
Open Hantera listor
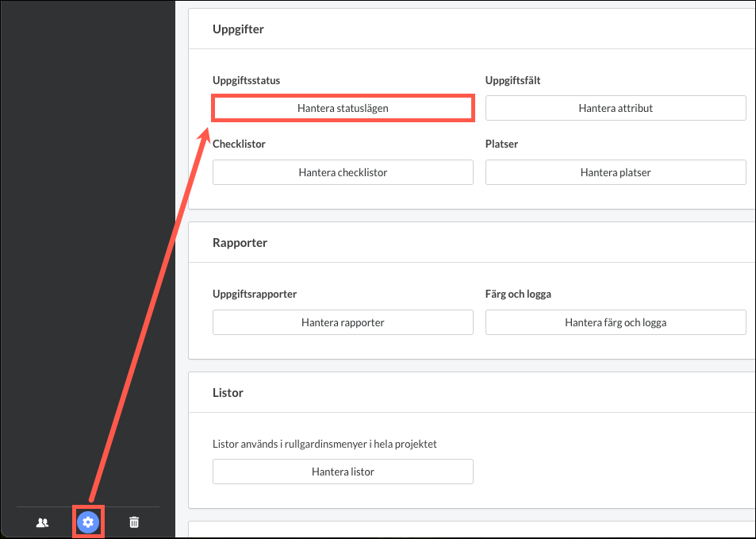[x=343, y=472]
